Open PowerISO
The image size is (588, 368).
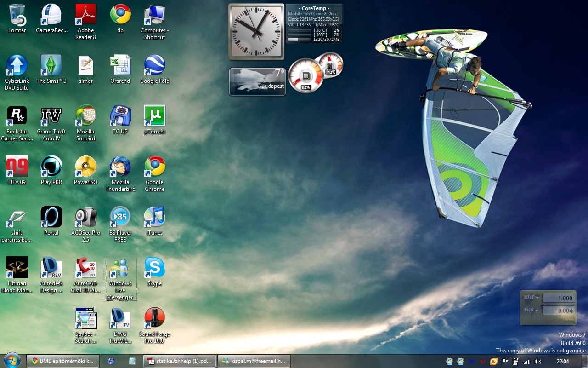(86, 170)
